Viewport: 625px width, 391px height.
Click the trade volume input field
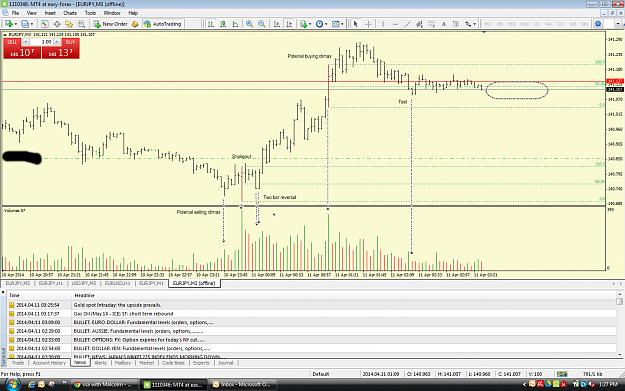[41, 41]
